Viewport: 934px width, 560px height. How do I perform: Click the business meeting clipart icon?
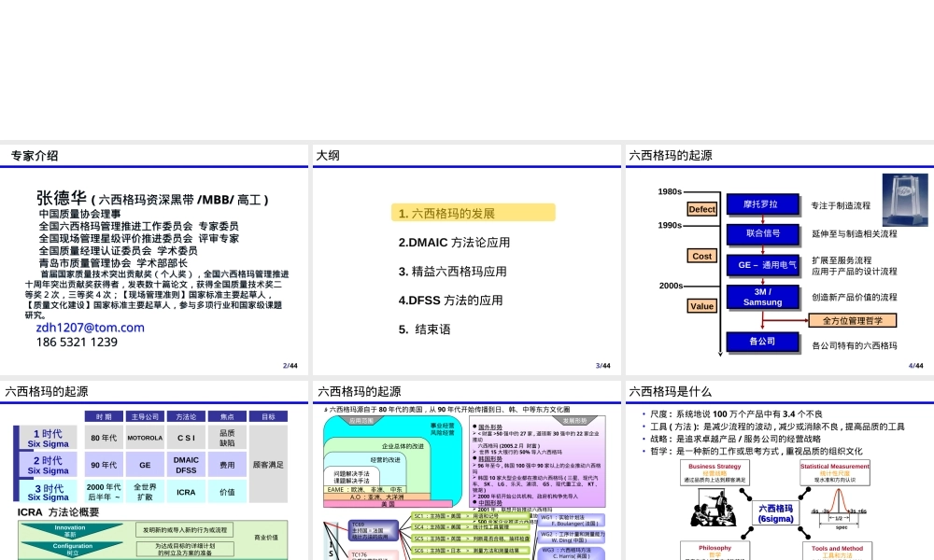(713, 510)
